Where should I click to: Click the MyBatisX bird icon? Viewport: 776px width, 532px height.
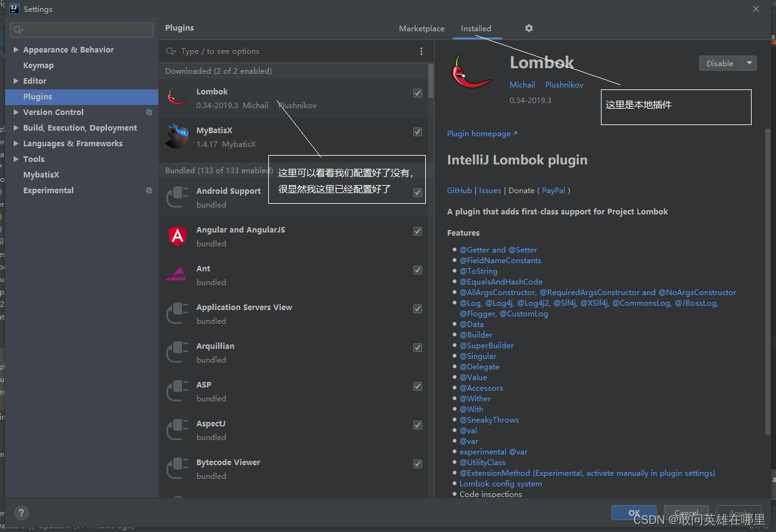coord(178,136)
